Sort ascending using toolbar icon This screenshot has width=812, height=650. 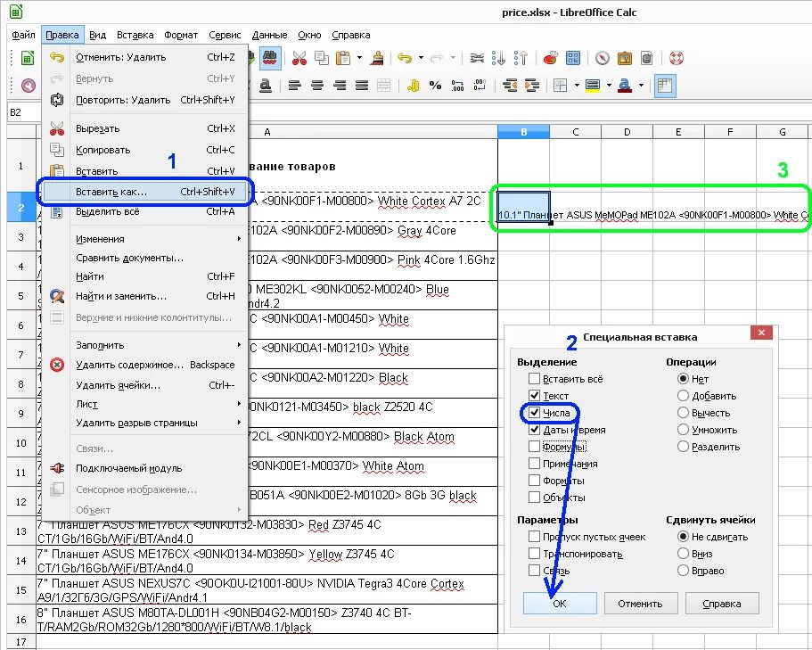click(x=498, y=58)
